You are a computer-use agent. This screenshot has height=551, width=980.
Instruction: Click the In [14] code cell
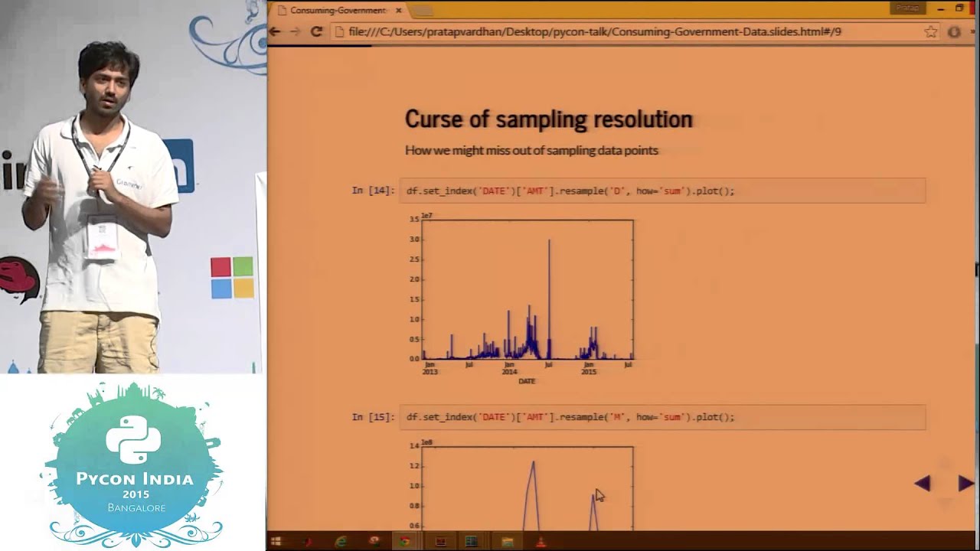[662, 191]
